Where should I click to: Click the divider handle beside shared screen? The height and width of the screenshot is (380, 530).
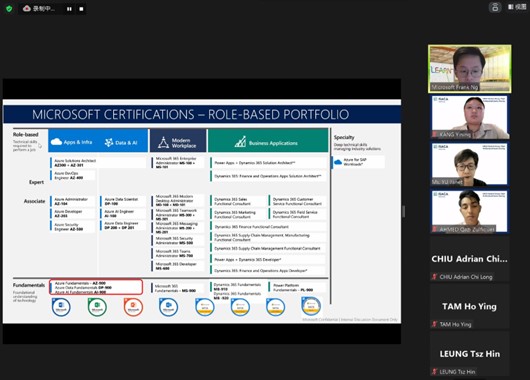(404, 211)
